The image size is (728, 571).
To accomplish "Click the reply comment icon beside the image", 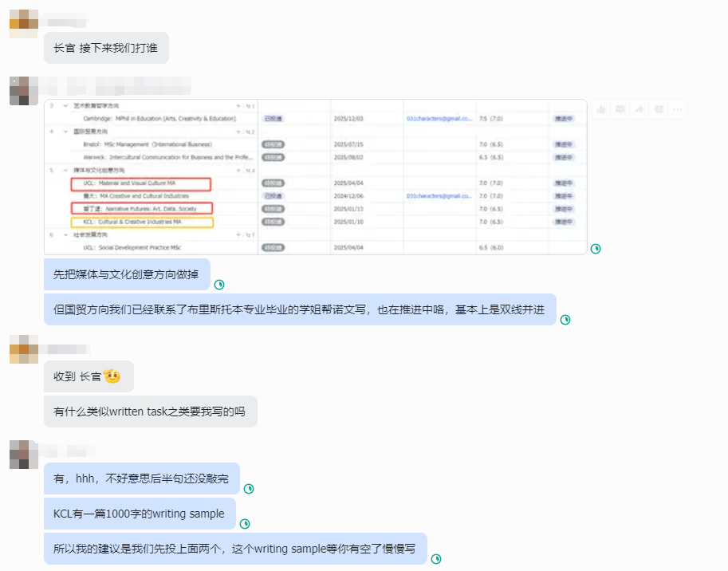I will (620, 109).
